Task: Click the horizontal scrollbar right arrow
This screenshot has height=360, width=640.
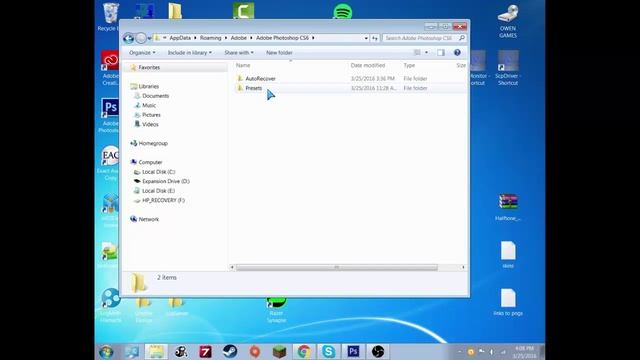Action: pyautogui.click(x=463, y=267)
